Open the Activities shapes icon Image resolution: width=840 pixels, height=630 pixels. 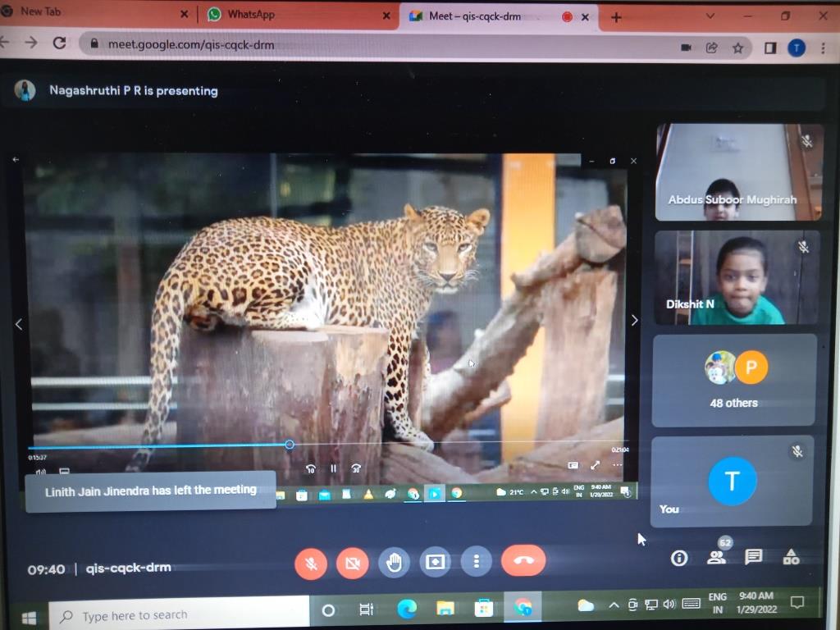(x=791, y=557)
